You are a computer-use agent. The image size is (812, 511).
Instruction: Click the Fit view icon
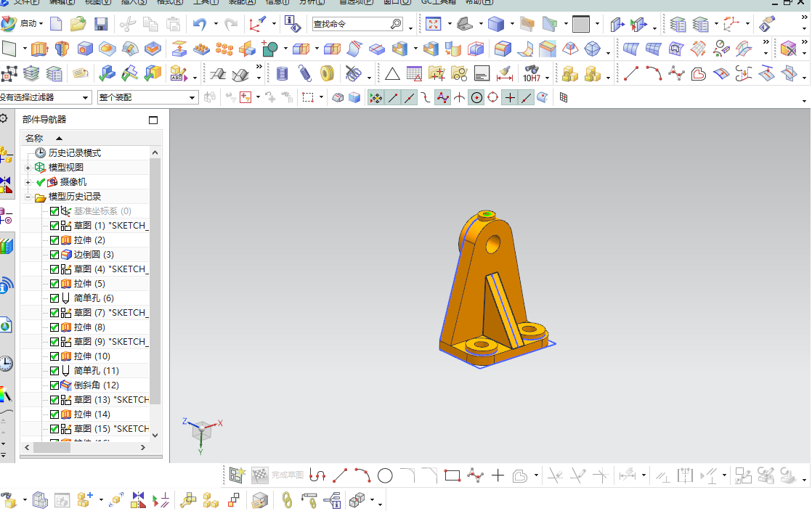(433, 24)
